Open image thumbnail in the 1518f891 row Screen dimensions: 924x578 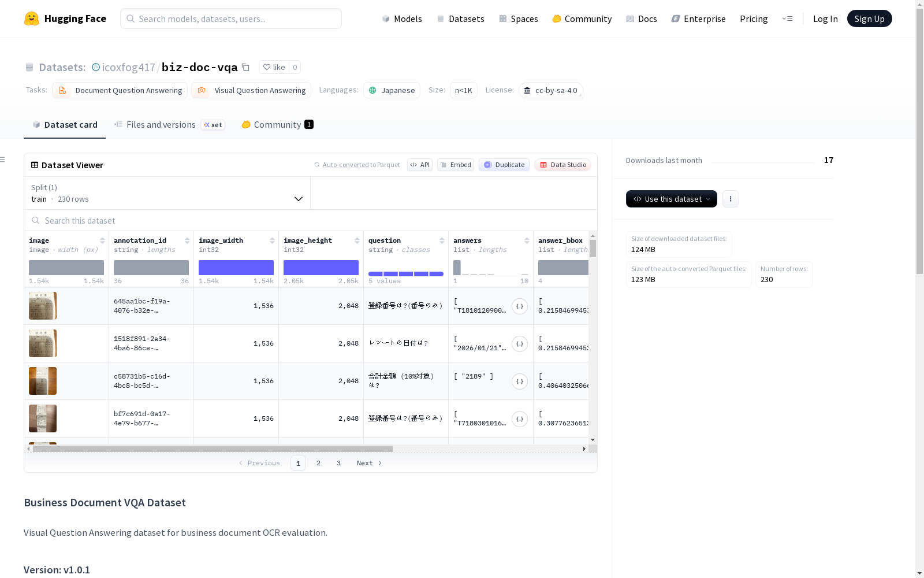pos(43,343)
